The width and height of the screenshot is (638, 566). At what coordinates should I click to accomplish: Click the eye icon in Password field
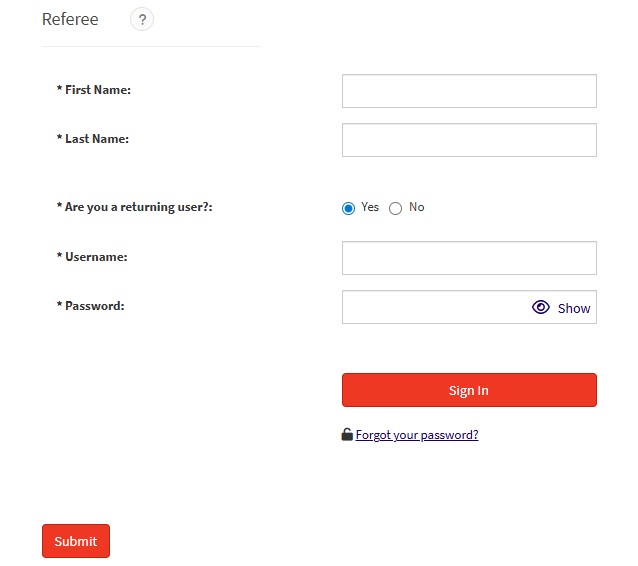pyautogui.click(x=540, y=307)
